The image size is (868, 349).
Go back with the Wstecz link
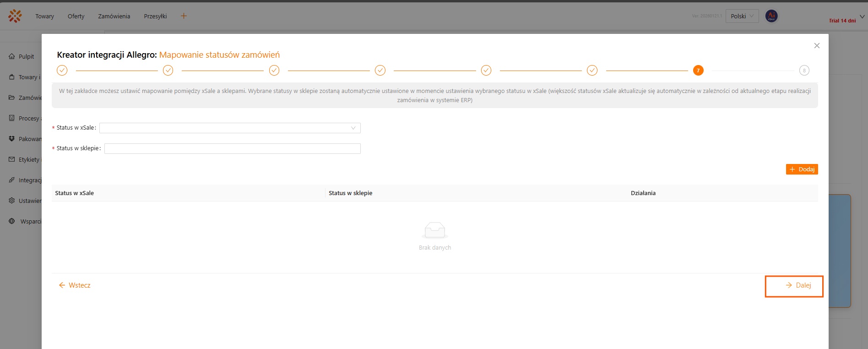pyautogui.click(x=75, y=285)
